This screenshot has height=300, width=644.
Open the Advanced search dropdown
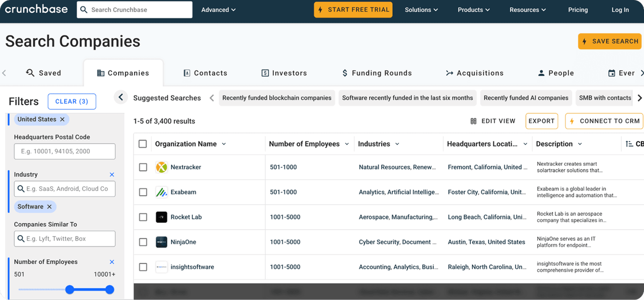[x=218, y=10]
